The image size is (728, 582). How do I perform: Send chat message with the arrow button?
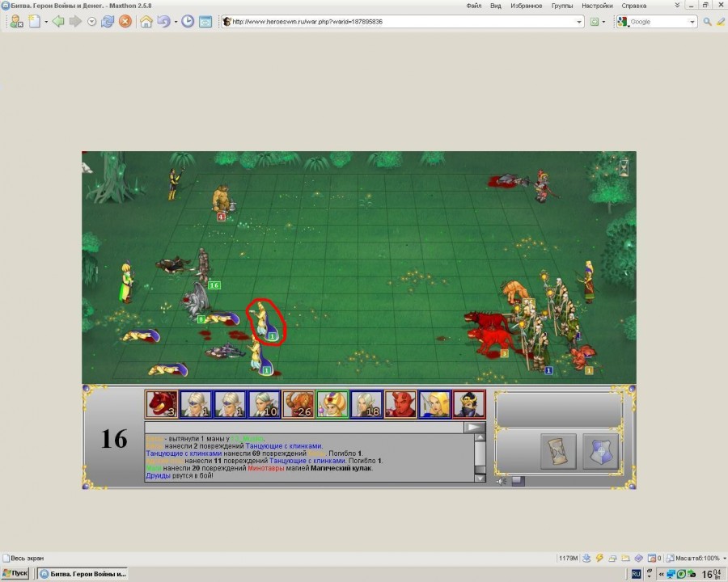point(475,428)
